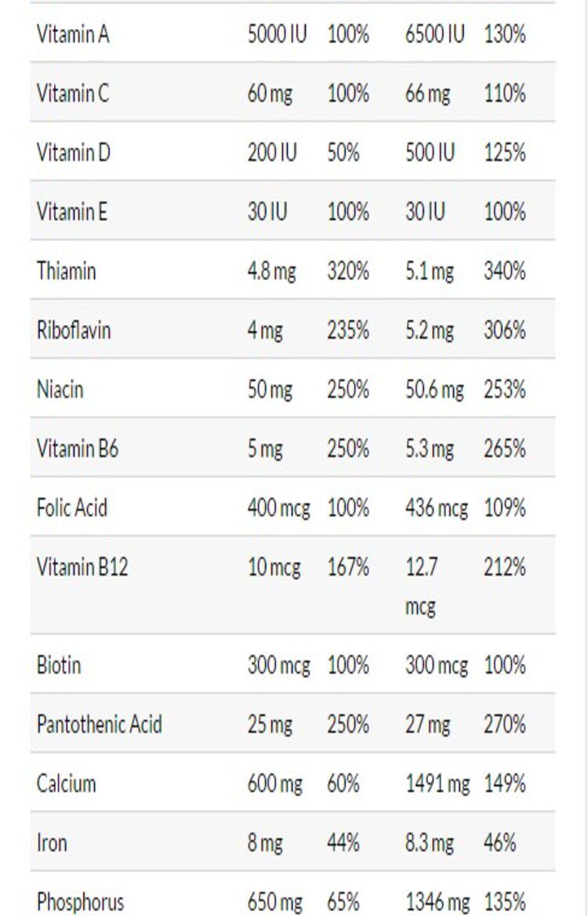Select the 340% Thiamin value

click(x=504, y=271)
